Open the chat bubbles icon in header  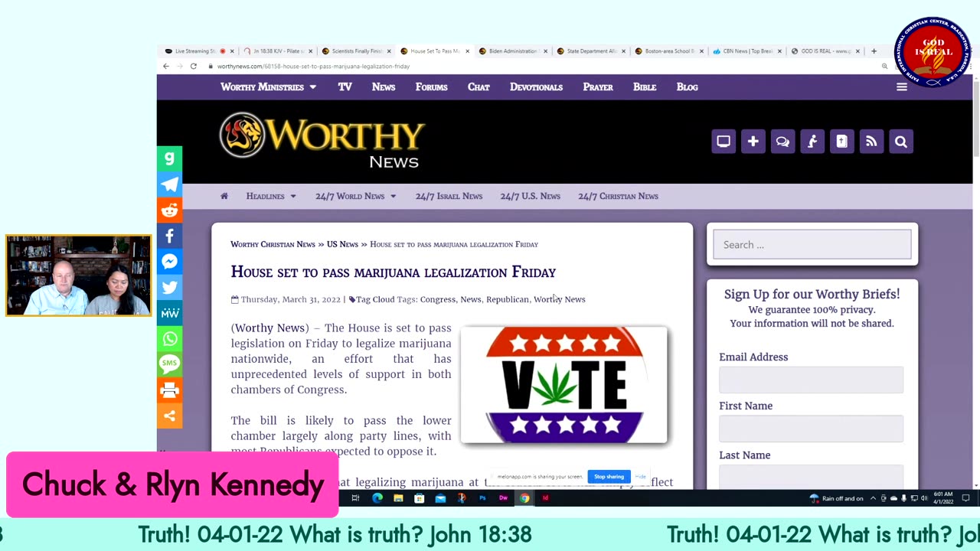tap(782, 142)
